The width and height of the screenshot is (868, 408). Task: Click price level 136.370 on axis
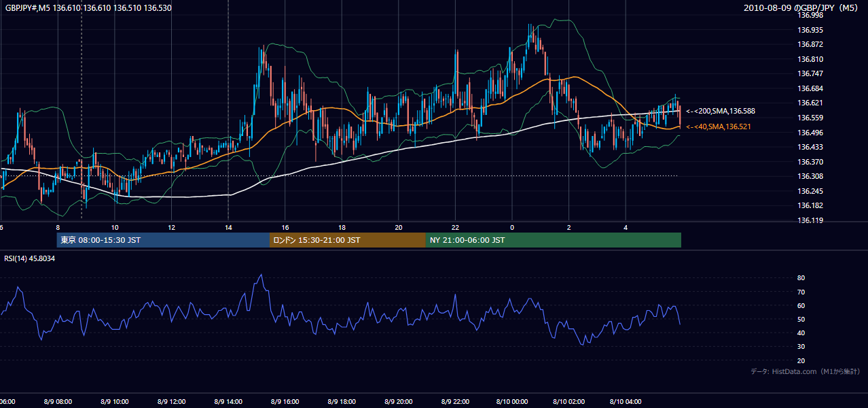coord(810,162)
